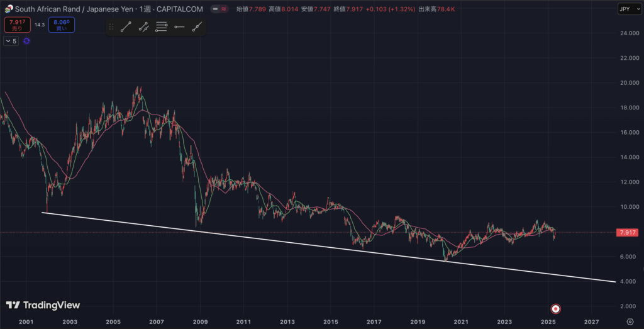Grab the drawing toolbar drag handle
The image size is (644, 329).
point(111,27)
